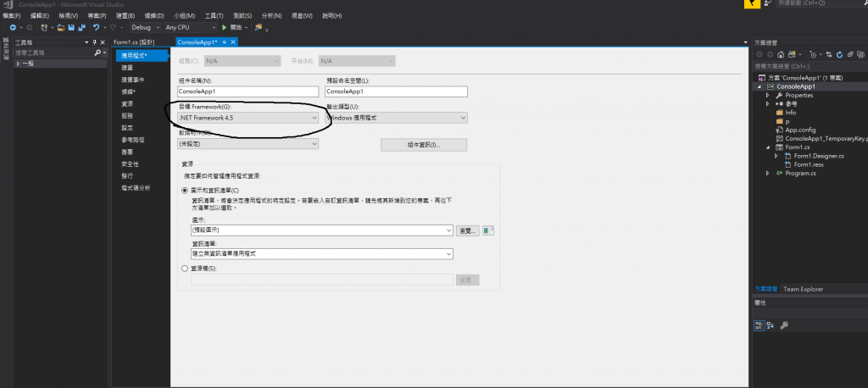Click Solution Explorer back arrow icon
The image size is (868, 388).
pos(759,54)
